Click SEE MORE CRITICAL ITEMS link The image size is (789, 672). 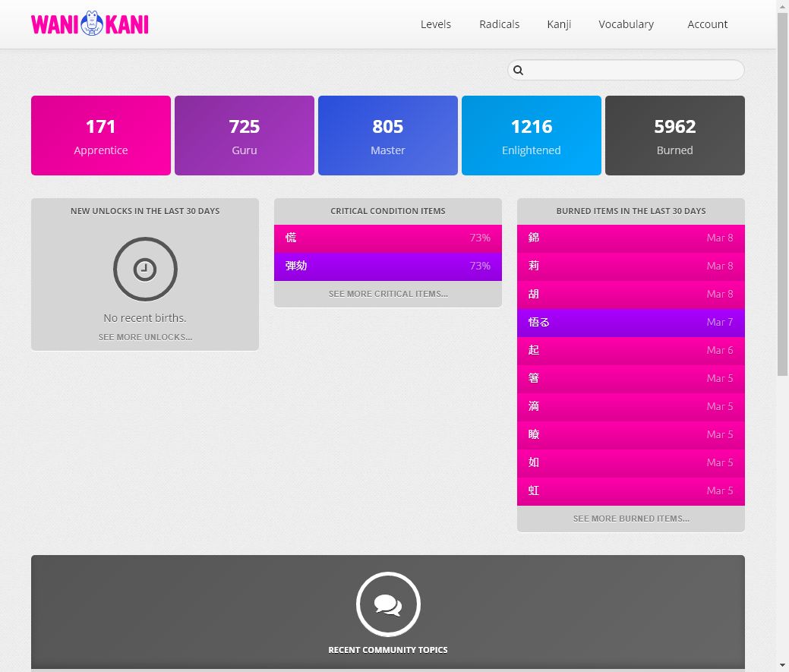(387, 294)
